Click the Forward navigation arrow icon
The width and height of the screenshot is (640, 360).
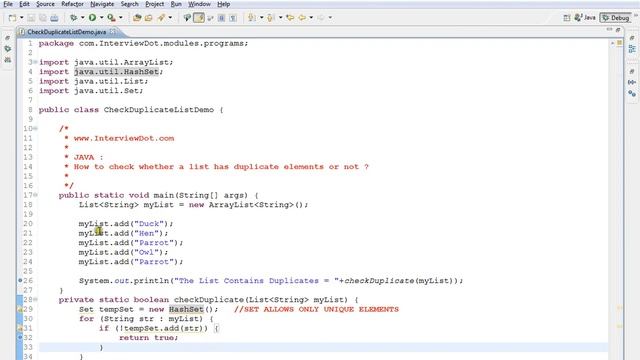click(321, 18)
